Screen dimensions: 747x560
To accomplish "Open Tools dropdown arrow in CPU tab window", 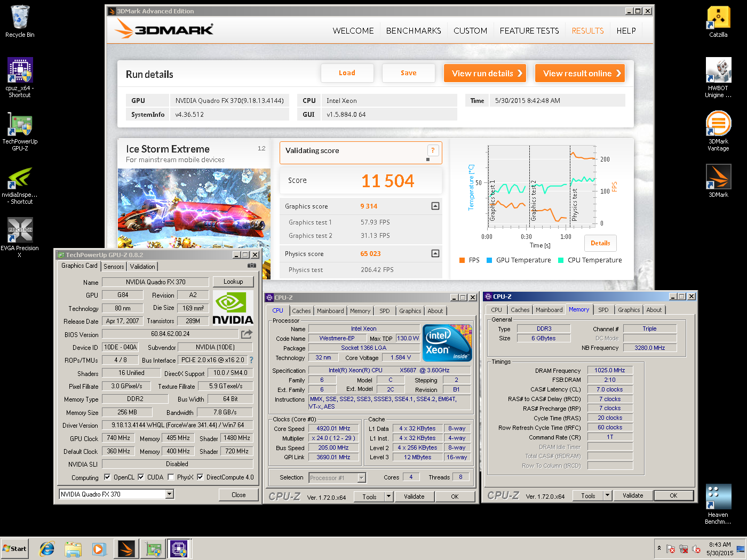I will click(x=388, y=497).
